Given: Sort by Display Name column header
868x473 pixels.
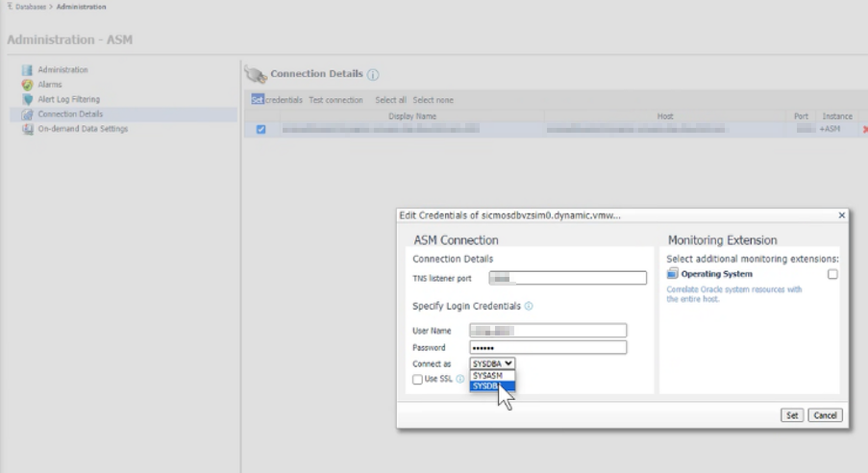Looking at the screenshot, I should tap(412, 116).
